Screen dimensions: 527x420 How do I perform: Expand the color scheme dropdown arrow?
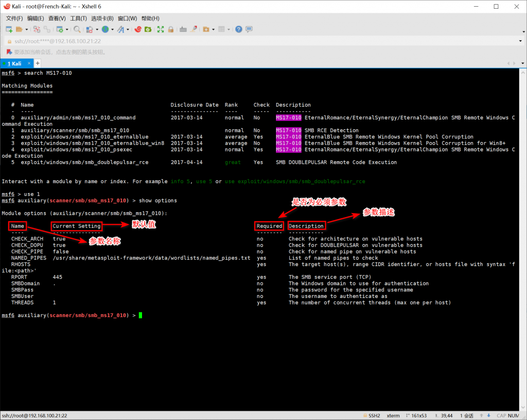pyautogui.click(x=97, y=29)
